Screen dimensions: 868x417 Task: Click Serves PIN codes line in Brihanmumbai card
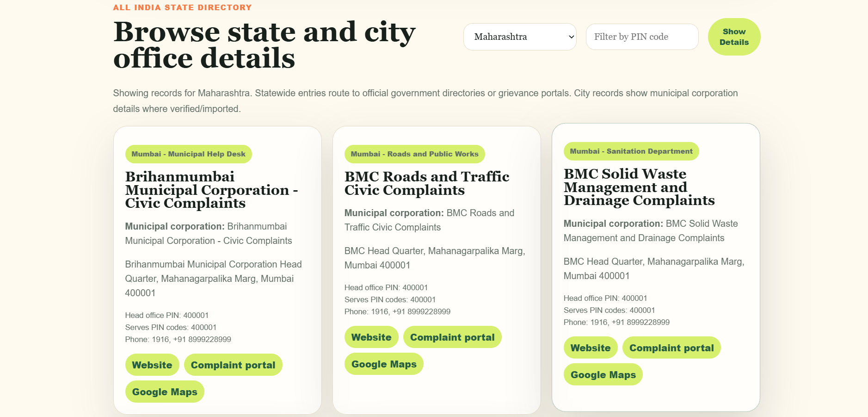click(x=171, y=327)
